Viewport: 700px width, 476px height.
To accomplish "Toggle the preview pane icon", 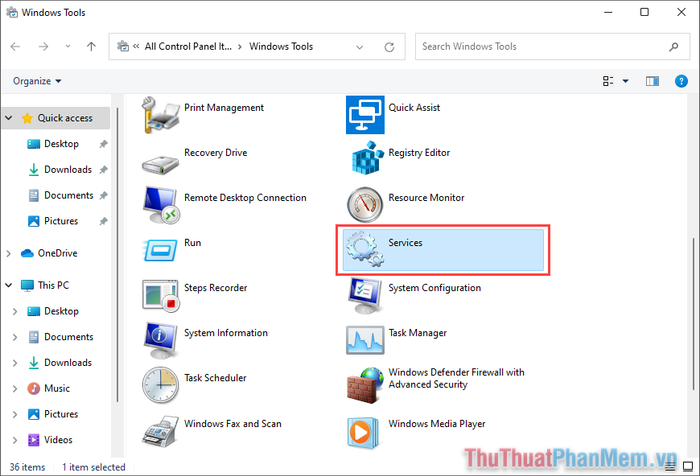I will point(652,81).
